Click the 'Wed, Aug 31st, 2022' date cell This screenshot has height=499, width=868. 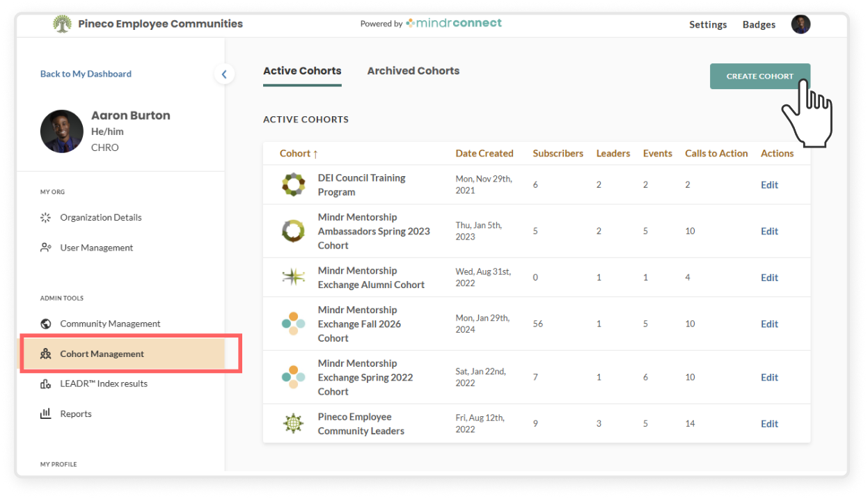(x=484, y=277)
